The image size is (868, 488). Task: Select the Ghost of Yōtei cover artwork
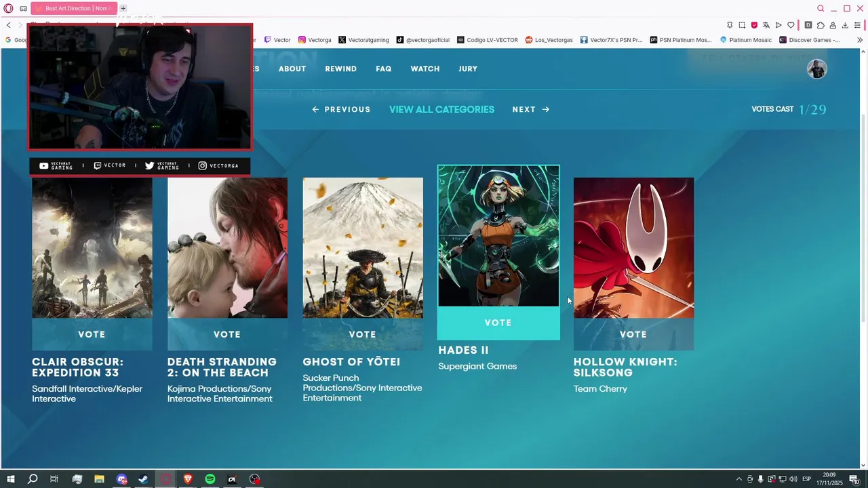(363, 248)
